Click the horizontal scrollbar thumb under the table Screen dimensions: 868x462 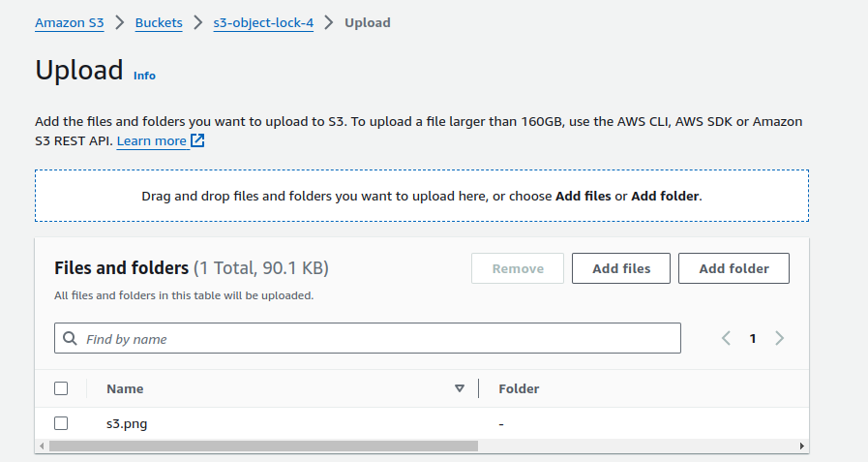click(x=263, y=447)
